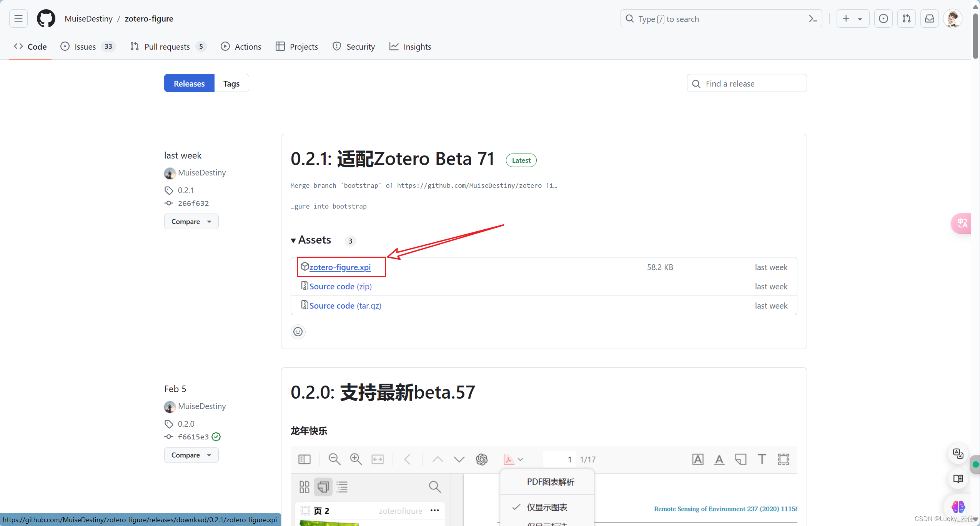Screen dimensions: 980x526
Task: Add a reaction with smiley button
Action: click(298, 332)
